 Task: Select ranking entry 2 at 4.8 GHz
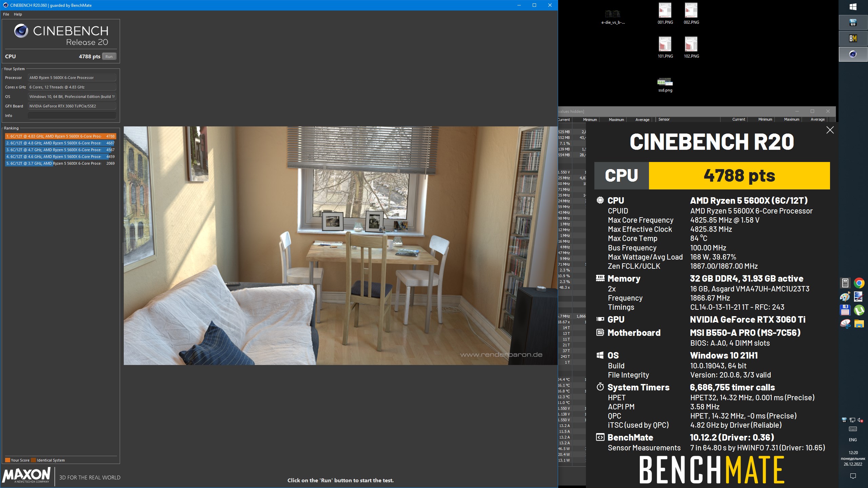click(x=61, y=143)
